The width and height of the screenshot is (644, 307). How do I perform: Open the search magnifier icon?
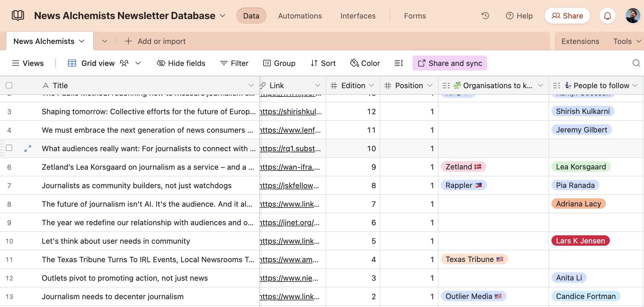click(x=636, y=63)
